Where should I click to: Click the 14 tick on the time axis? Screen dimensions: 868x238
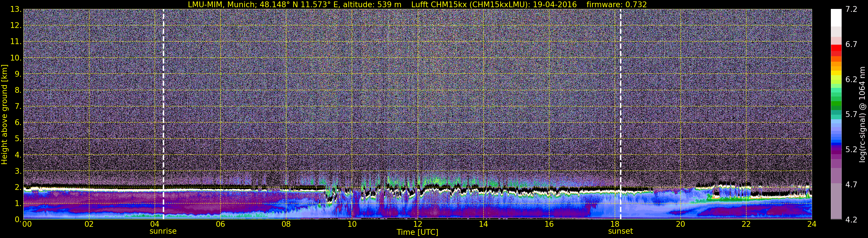483,224
